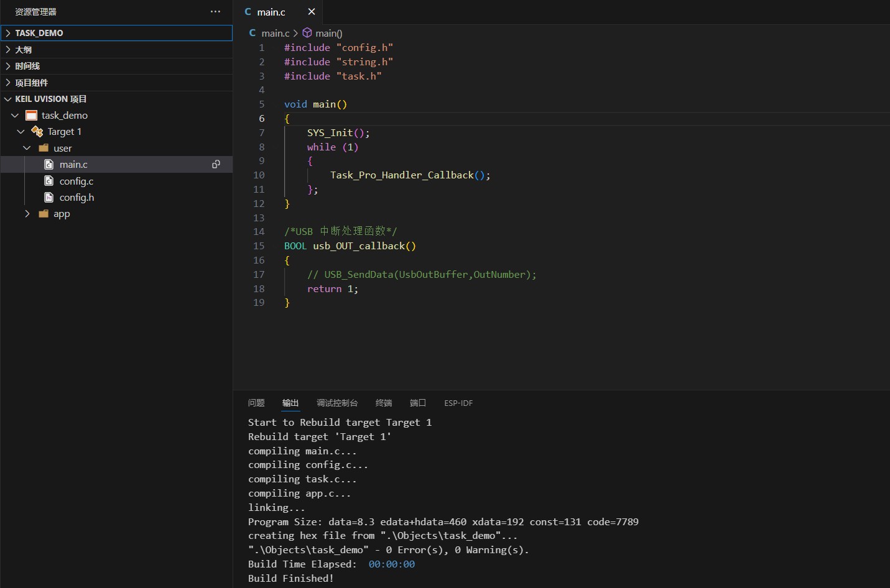Switch to the 问题 problems tab
The width and height of the screenshot is (890, 588).
(x=256, y=403)
